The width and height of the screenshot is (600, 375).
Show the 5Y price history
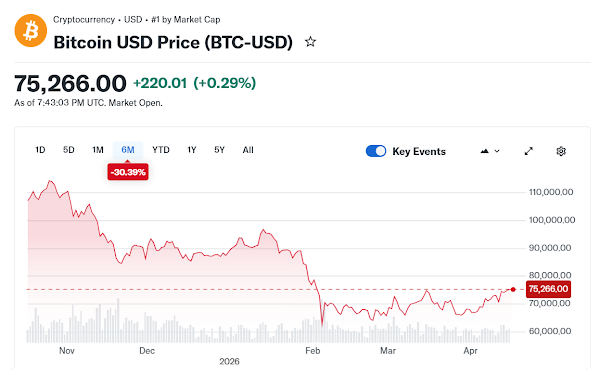pos(219,150)
